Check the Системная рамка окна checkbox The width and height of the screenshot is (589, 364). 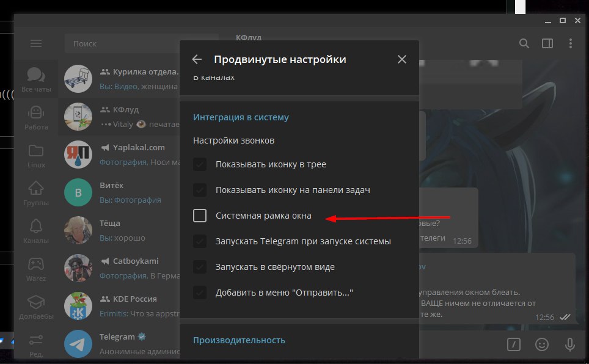[x=200, y=216]
